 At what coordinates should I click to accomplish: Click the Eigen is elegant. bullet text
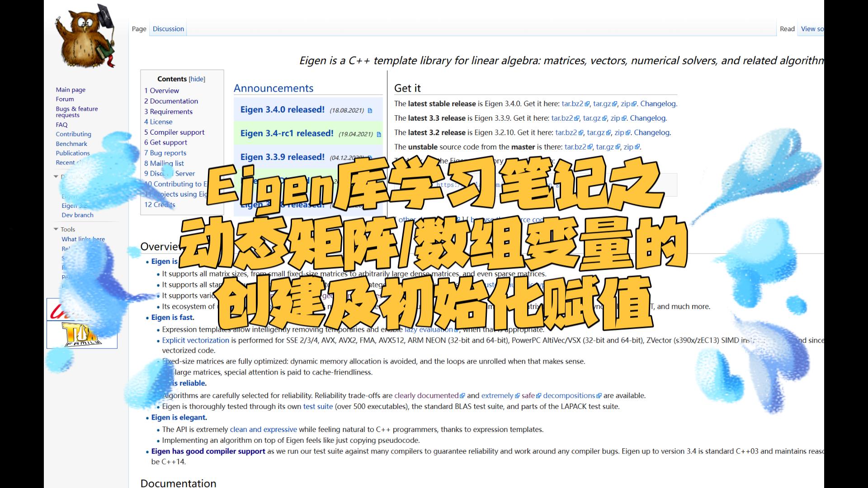click(179, 418)
